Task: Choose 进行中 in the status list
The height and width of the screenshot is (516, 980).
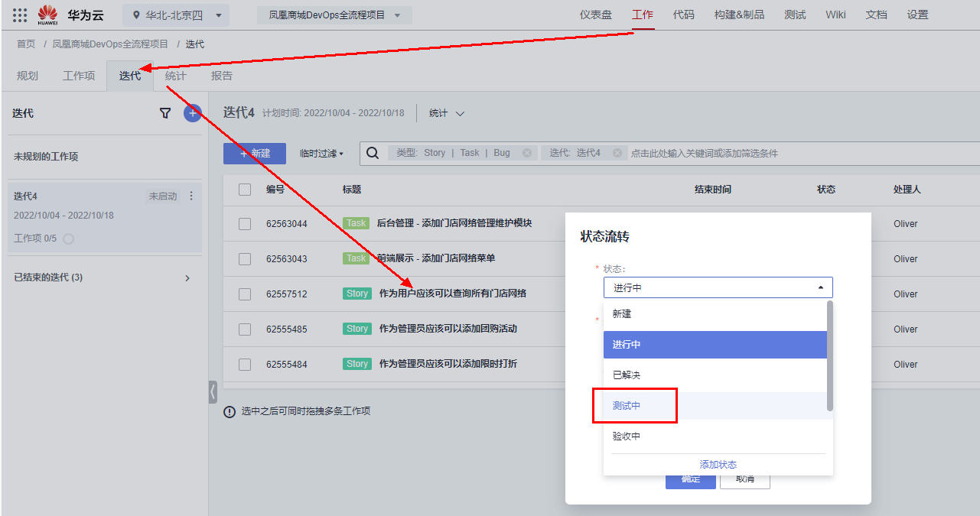Action: click(715, 345)
